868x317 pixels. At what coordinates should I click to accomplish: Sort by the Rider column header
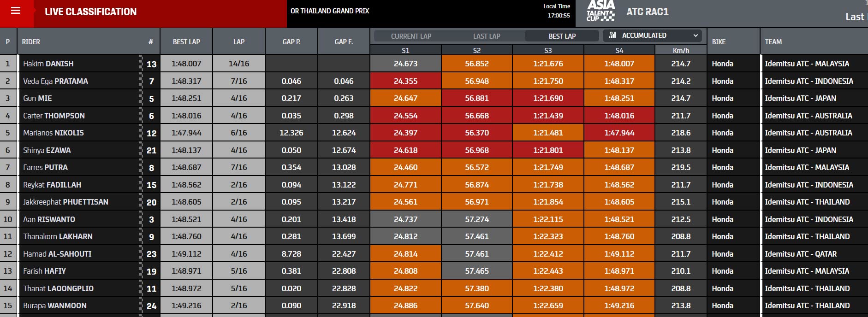click(x=31, y=42)
